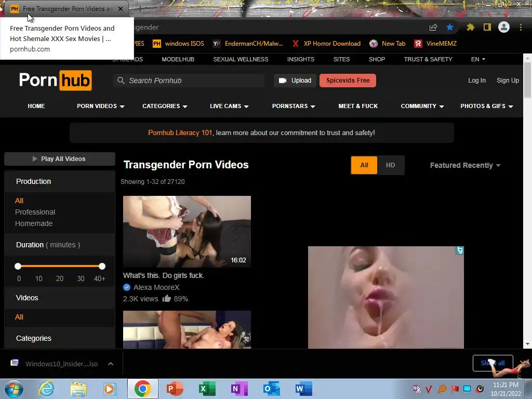Click the Chrome icon in the taskbar
The image size is (532, 399).
pyautogui.click(x=142, y=389)
